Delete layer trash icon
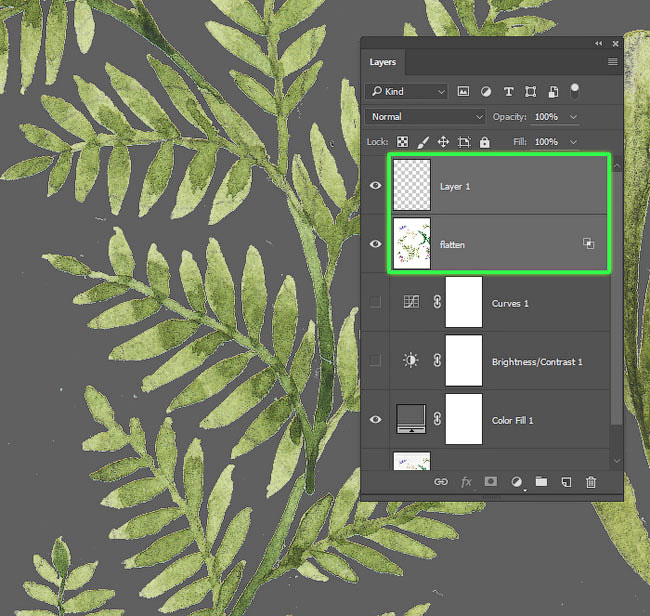The width and height of the screenshot is (650, 616). click(x=591, y=482)
